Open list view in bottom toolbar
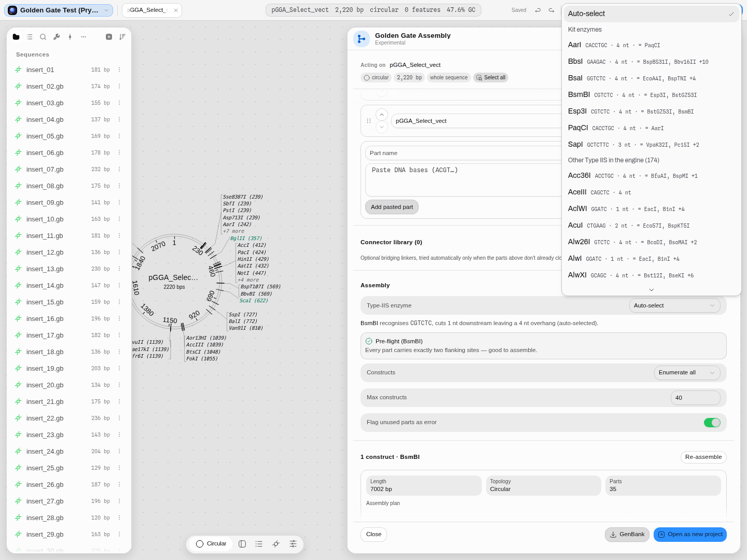Screen dimensions: 747x560 [x=259, y=544]
